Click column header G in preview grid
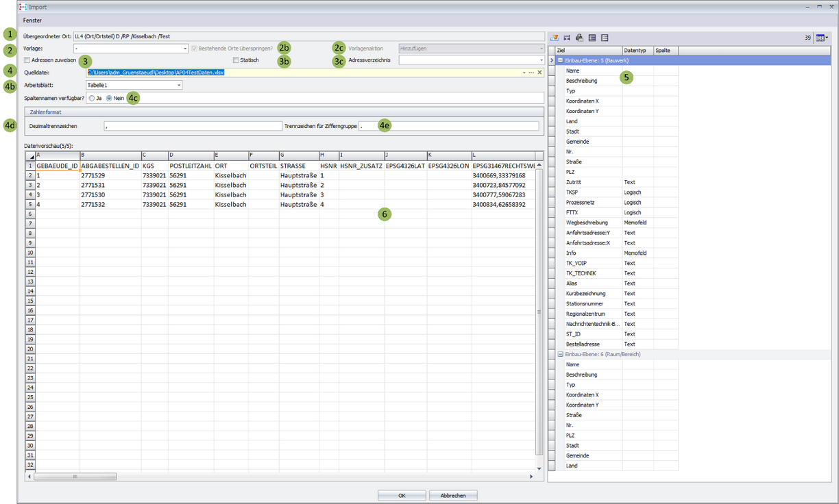Image resolution: width=839 pixels, height=504 pixels. (299, 155)
